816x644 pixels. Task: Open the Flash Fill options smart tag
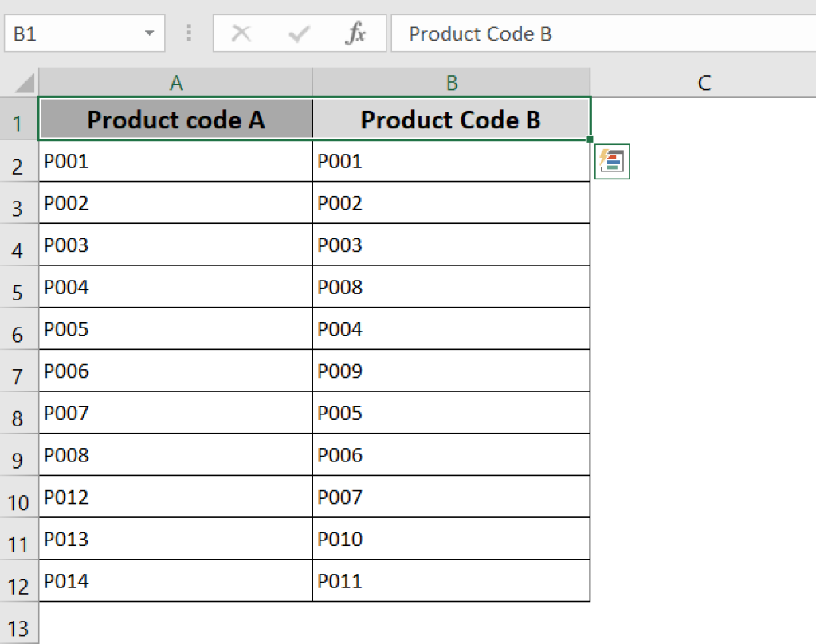(611, 161)
